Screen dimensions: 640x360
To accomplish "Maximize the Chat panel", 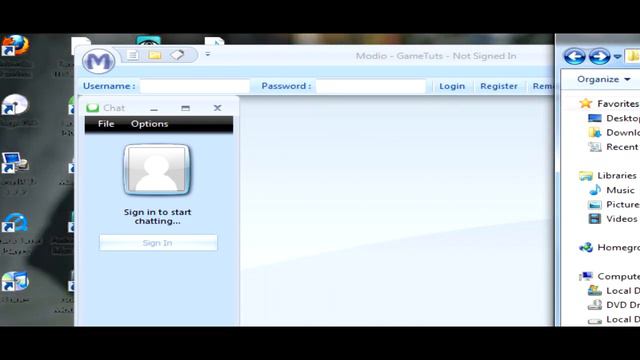I will 185,108.
